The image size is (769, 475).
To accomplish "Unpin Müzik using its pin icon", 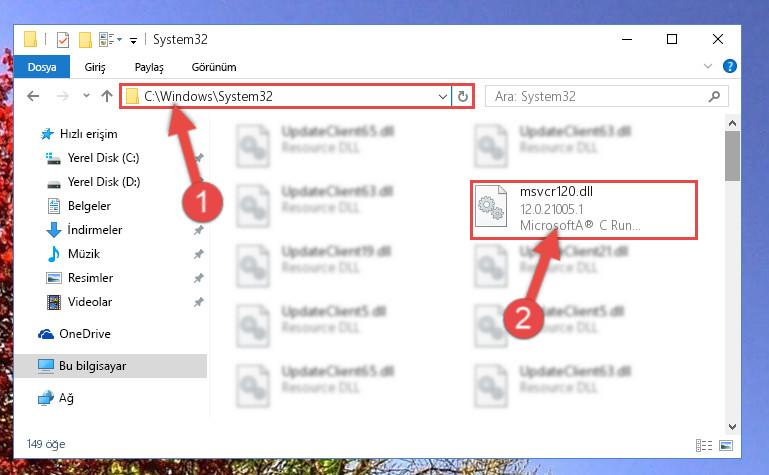I will pos(198,254).
